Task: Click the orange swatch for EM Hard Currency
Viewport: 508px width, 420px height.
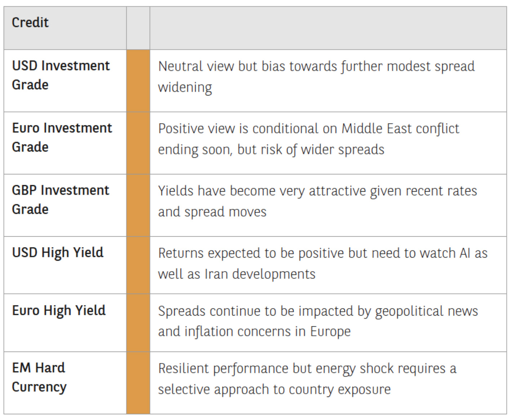Action: [x=138, y=383]
